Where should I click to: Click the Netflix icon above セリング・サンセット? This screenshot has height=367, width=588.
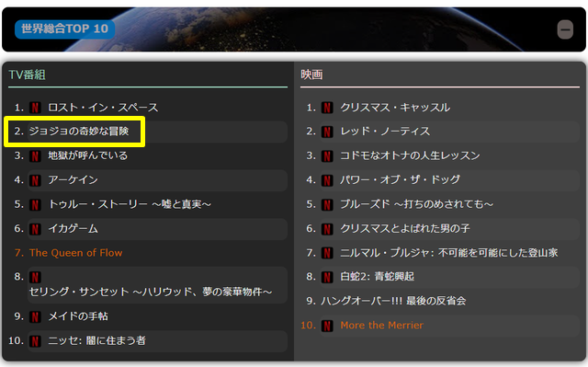(35, 277)
